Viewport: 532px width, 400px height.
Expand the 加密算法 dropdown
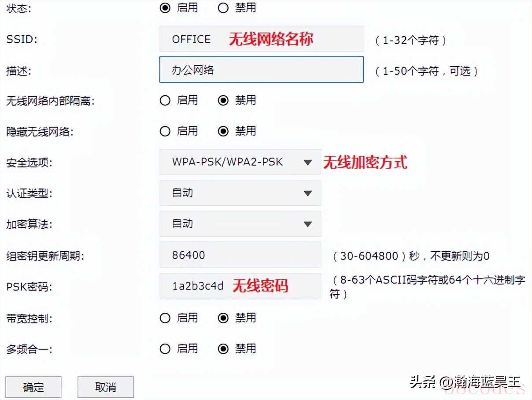[x=240, y=224]
